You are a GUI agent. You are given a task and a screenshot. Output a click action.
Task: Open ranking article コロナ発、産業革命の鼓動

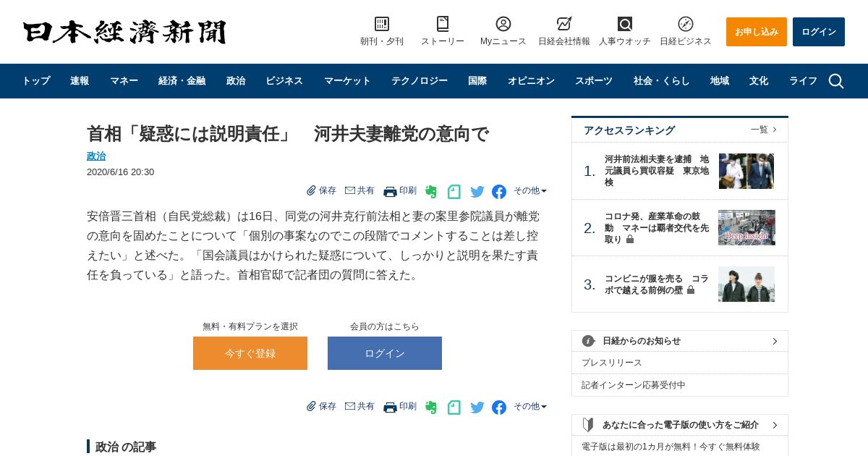click(x=657, y=227)
